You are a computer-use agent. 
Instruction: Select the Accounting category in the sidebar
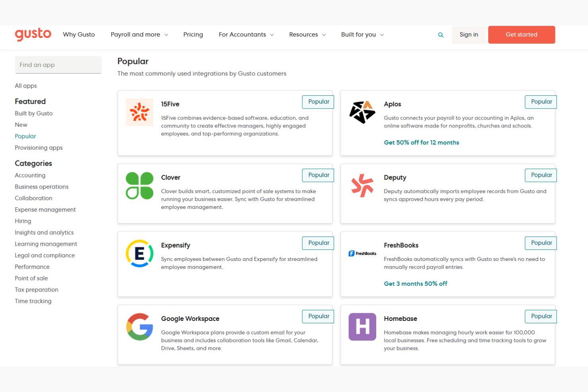(x=30, y=175)
